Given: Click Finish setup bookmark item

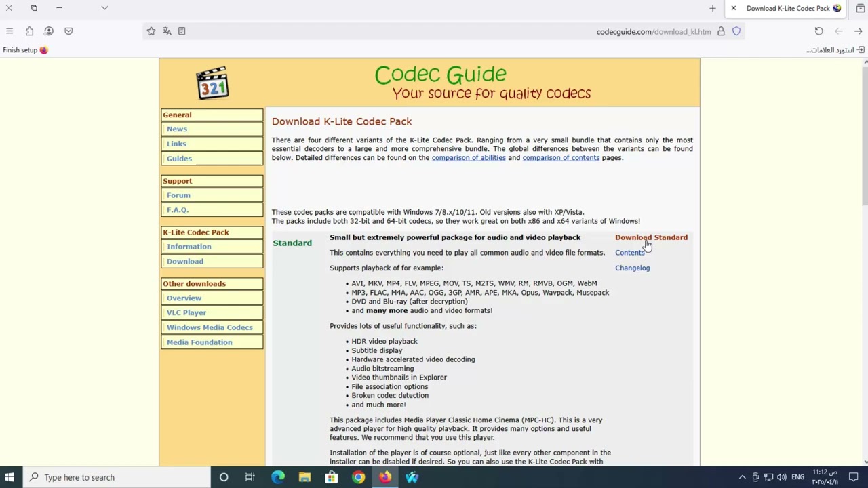Looking at the screenshot, I should coord(25,50).
